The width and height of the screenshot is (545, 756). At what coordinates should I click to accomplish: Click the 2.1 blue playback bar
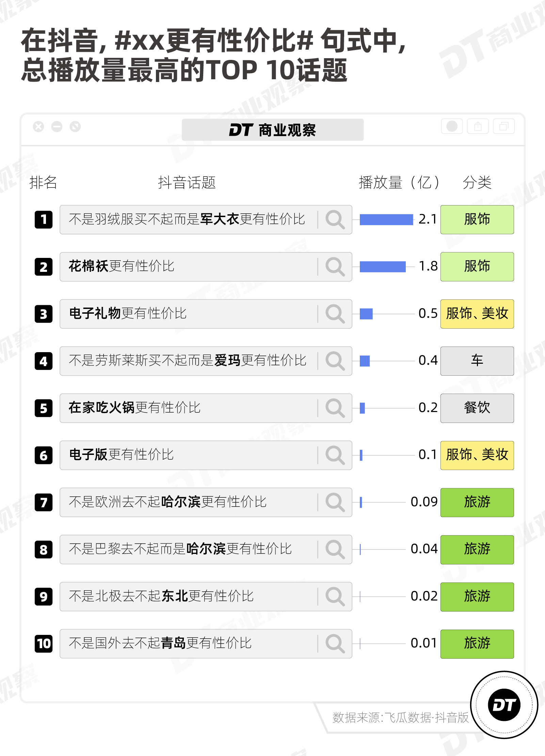pos(386,219)
